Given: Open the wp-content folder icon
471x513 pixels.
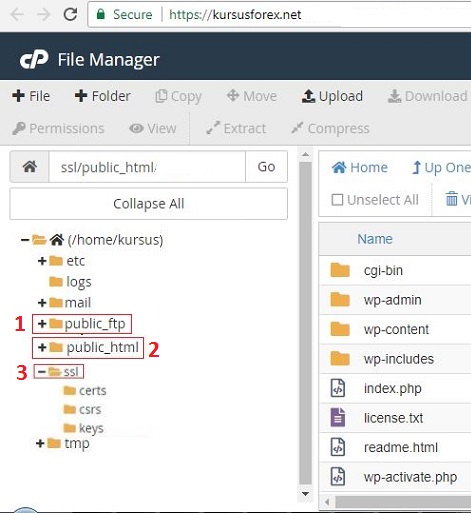Looking at the screenshot, I should (340, 329).
